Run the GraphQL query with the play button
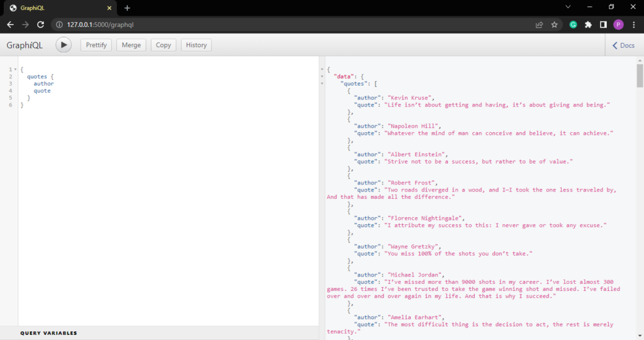This screenshot has height=340, width=644. (x=64, y=45)
